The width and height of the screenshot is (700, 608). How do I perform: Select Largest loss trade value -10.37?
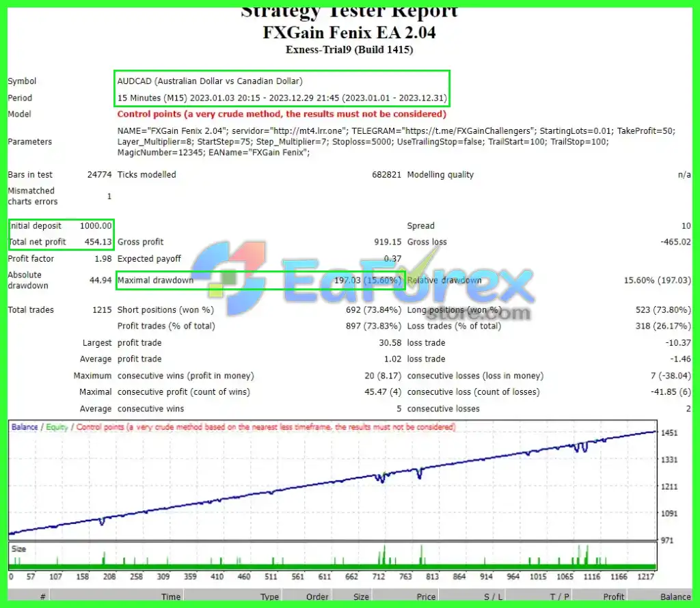click(677, 342)
